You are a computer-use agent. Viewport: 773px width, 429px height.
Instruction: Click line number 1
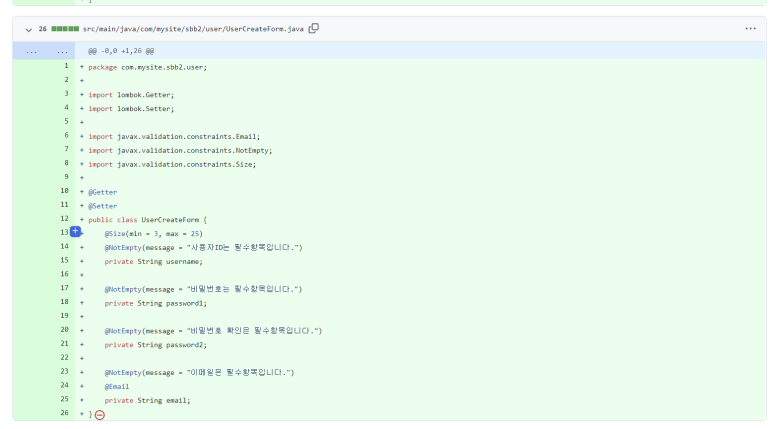(x=67, y=66)
